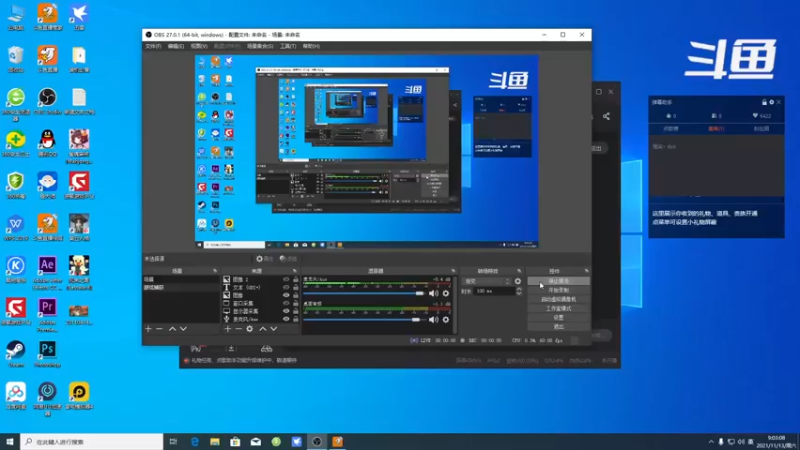Image resolution: width=800 pixels, height=450 pixels.
Task: Click the lock icon in danmu helper panel
Action: coord(764,102)
